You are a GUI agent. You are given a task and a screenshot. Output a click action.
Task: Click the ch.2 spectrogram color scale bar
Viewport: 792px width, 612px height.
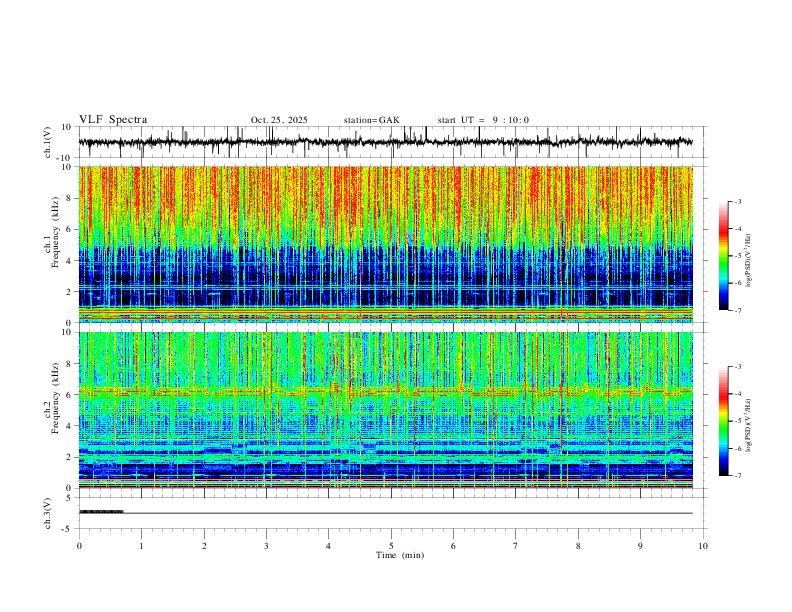tap(724, 421)
